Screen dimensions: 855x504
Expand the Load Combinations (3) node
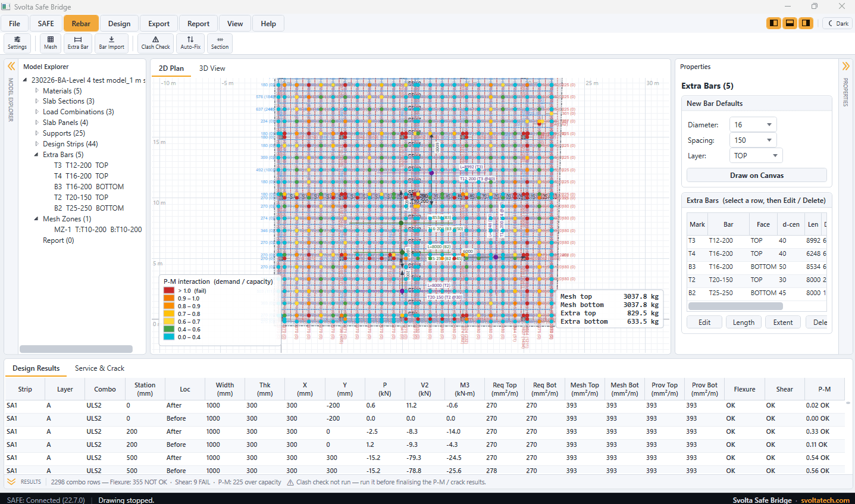pos(37,112)
